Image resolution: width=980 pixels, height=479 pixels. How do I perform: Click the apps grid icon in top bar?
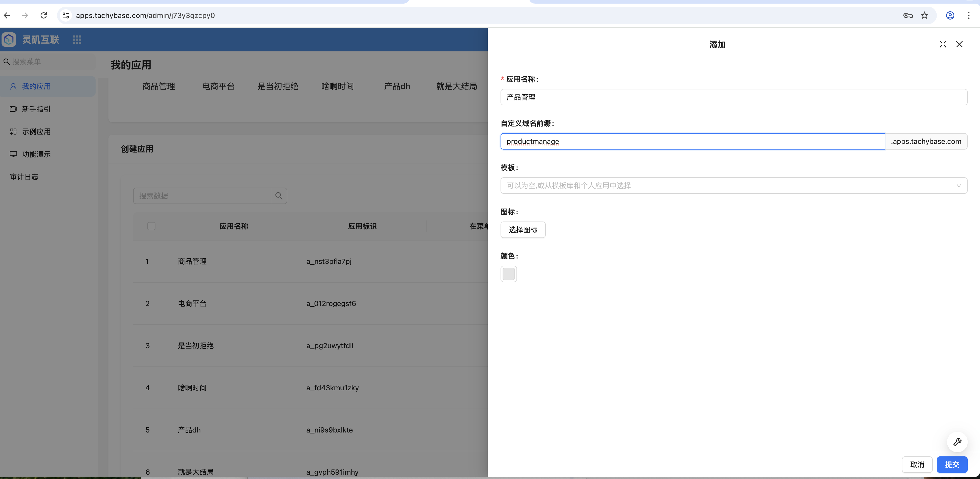77,40
